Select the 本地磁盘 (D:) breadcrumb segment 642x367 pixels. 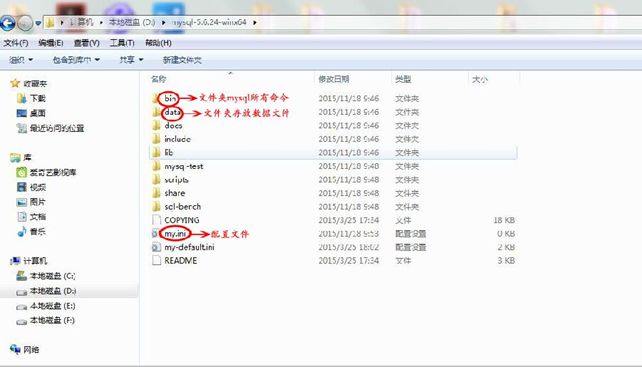click(132, 22)
